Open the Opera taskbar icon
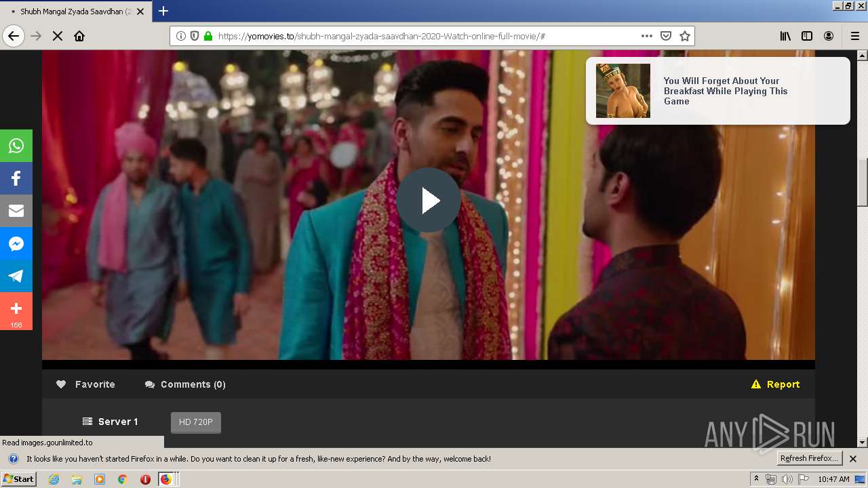This screenshot has width=868, height=488. pyautogui.click(x=145, y=479)
